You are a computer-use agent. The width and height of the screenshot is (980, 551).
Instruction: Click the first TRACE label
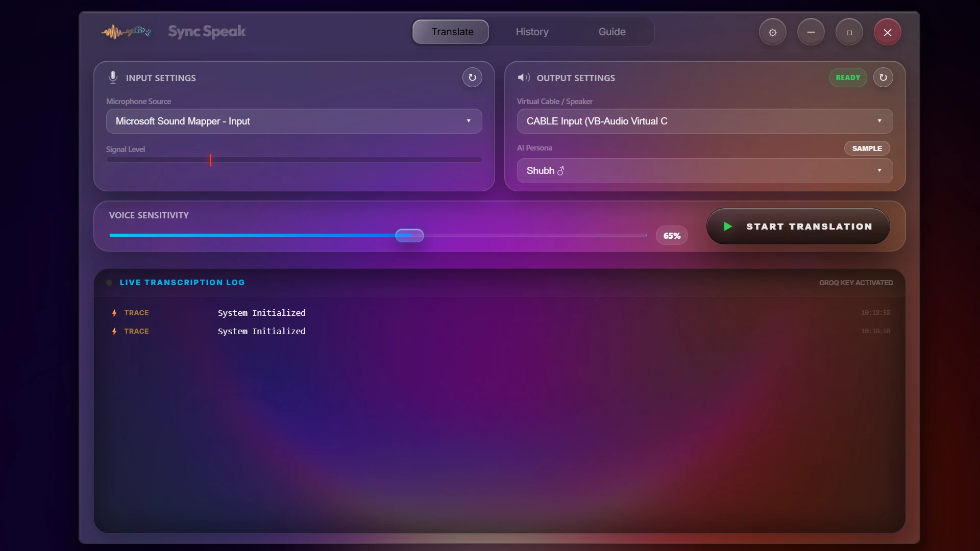(137, 313)
